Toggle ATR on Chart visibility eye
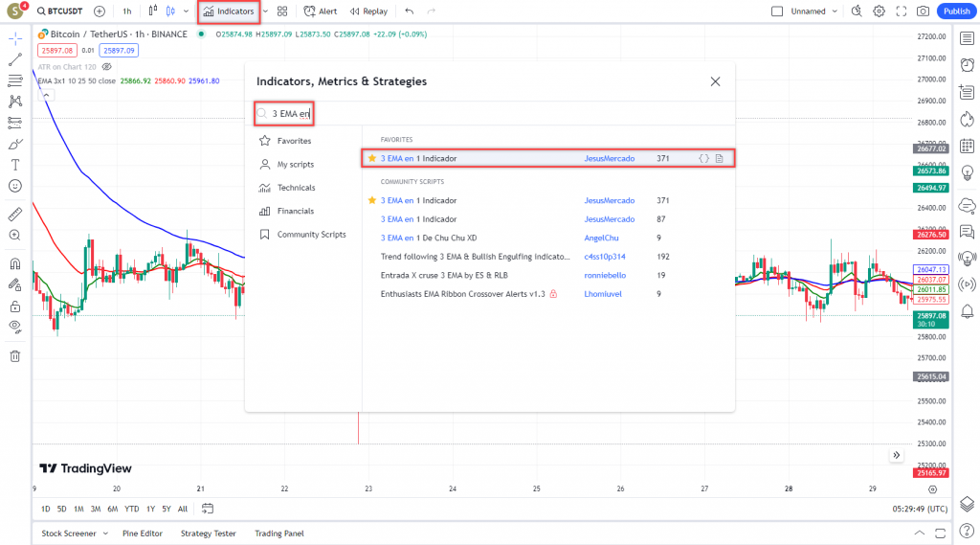The width and height of the screenshot is (980, 545). pos(107,67)
